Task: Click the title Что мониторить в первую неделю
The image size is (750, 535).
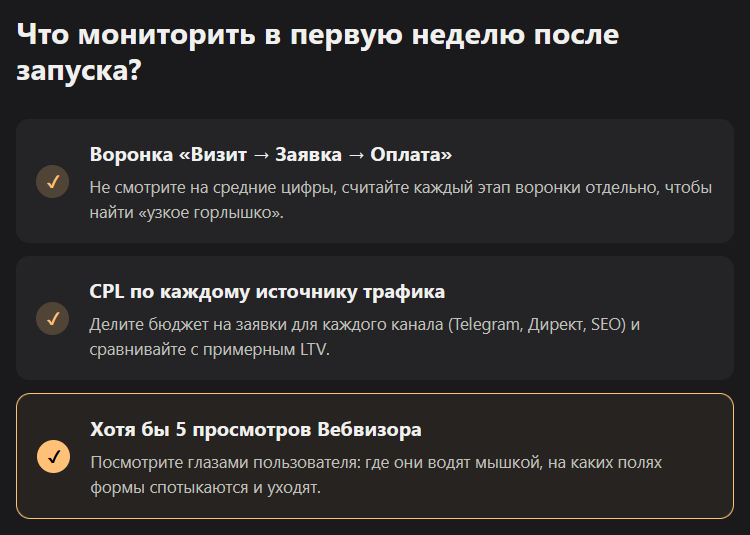Action: 318,52
